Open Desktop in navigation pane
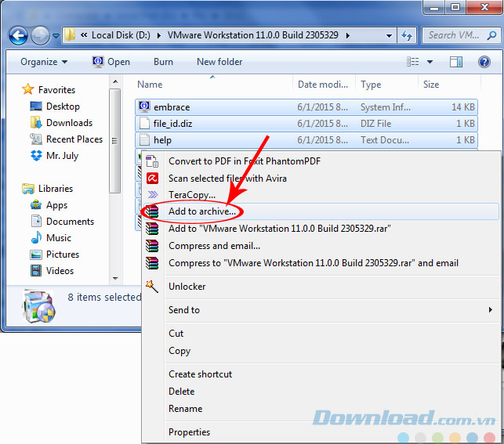This screenshot has width=504, height=444. point(55,106)
